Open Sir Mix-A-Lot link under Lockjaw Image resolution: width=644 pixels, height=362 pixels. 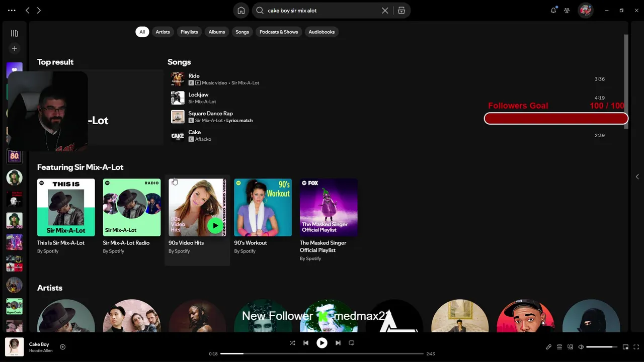(x=202, y=102)
